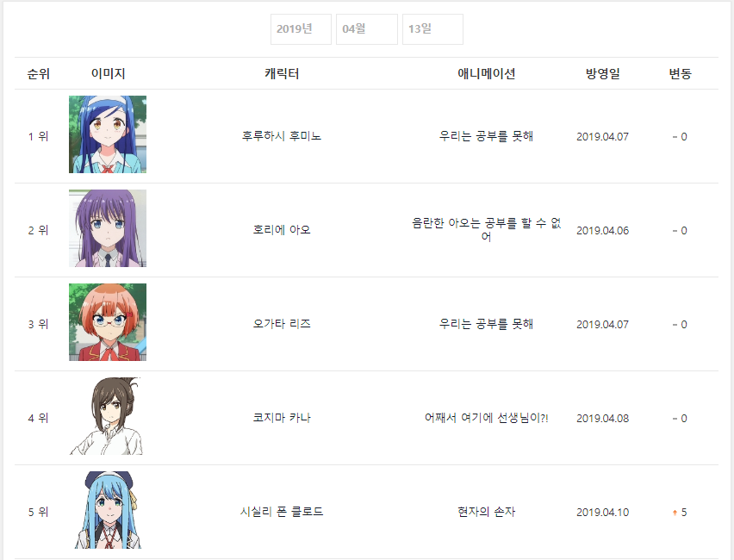Click the anime title 어째서 여기에 선생님이?!
This screenshot has height=560, width=734.
pyautogui.click(x=486, y=418)
